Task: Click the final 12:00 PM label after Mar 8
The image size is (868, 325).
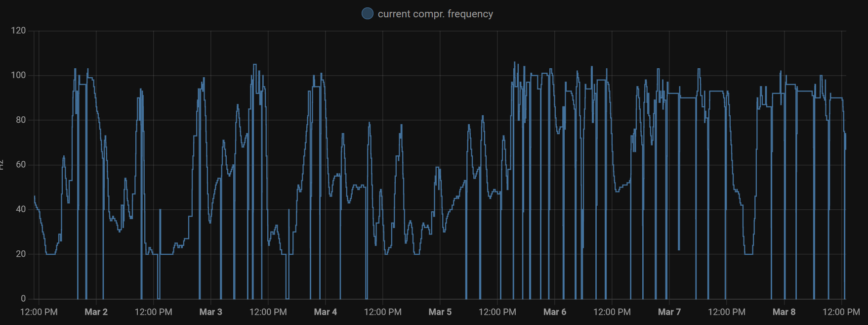Action: (841, 312)
